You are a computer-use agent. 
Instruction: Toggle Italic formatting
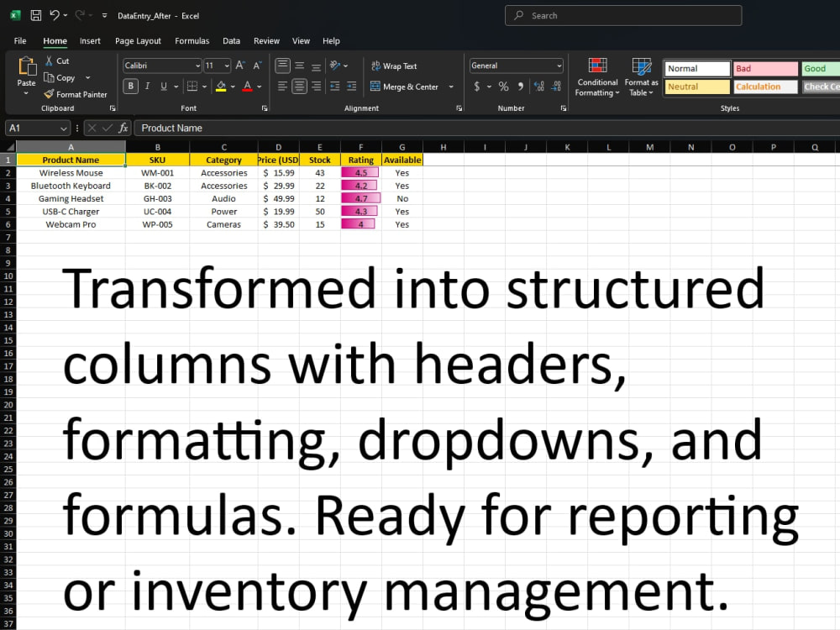147,87
